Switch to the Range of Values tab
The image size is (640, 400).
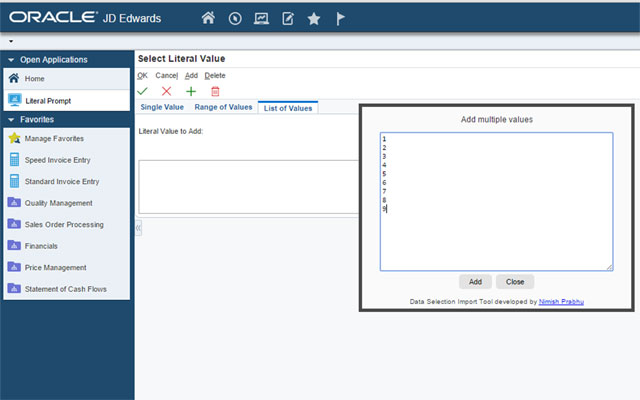tap(223, 107)
